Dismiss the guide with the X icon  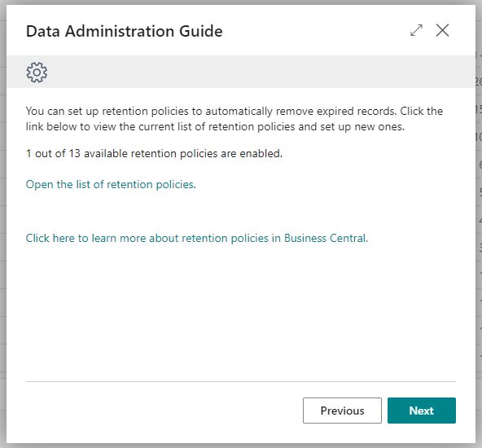click(x=442, y=30)
